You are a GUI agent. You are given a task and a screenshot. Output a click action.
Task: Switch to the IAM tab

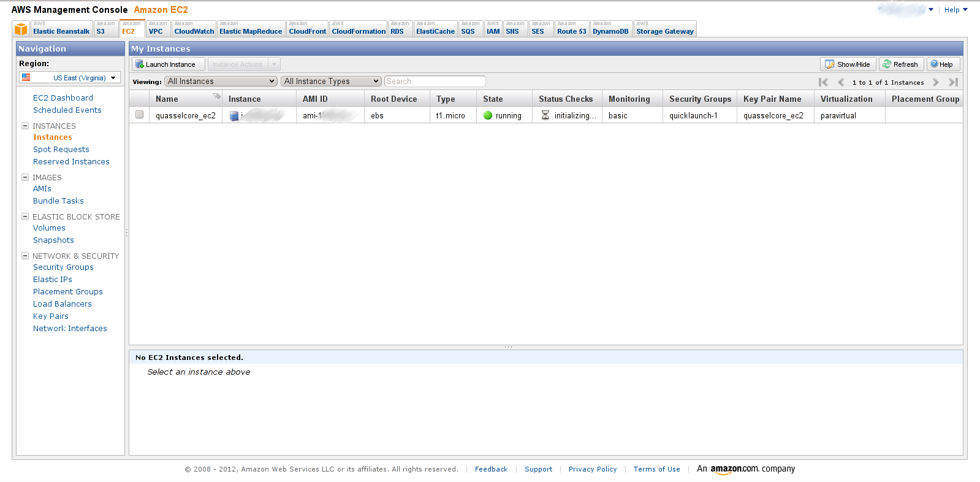(493, 29)
